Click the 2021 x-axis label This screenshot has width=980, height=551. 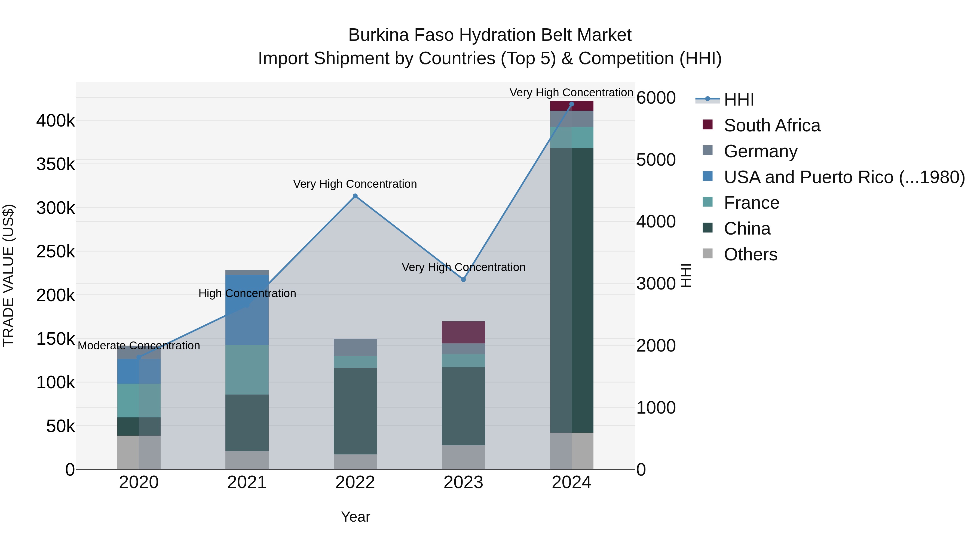(247, 482)
